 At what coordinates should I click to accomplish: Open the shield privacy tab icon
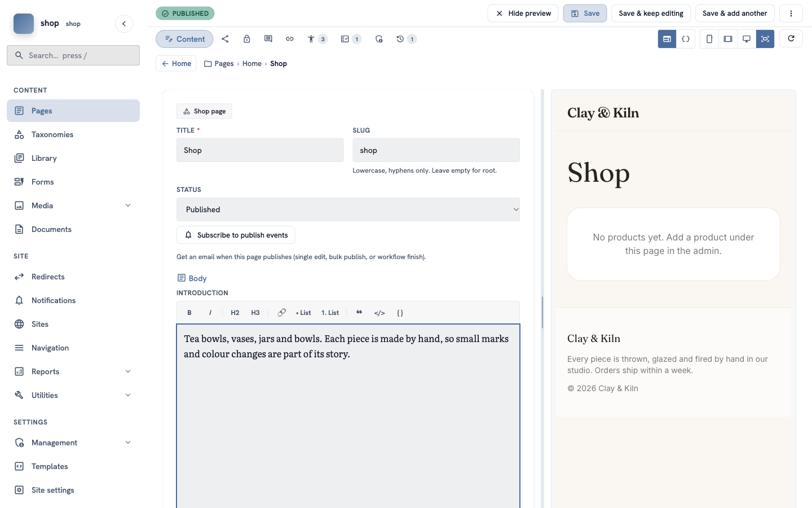click(x=378, y=39)
